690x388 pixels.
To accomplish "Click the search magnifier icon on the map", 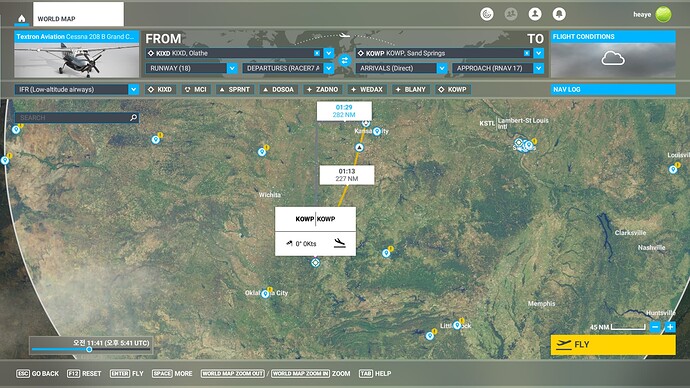I will click(134, 117).
